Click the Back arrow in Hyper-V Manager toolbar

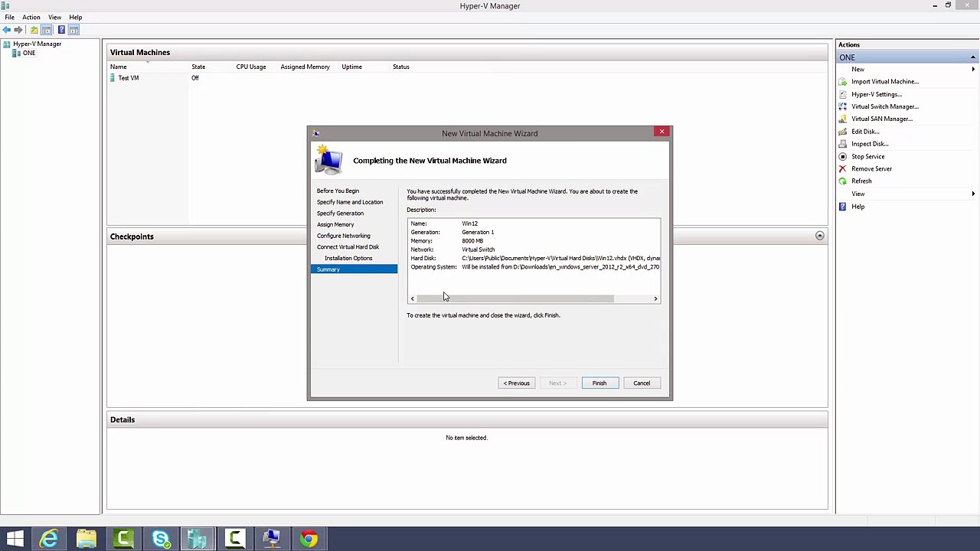[x=6, y=30]
